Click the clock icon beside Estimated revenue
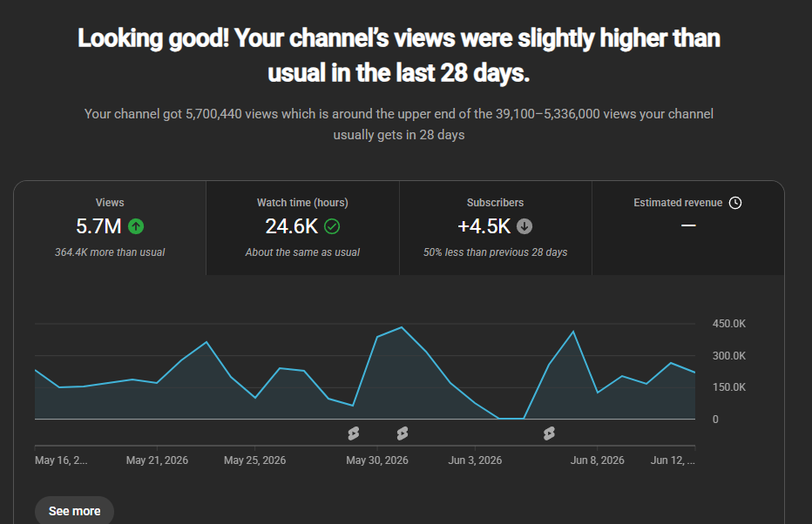The height and width of the screenshot is (524, 812). point(735,203)
